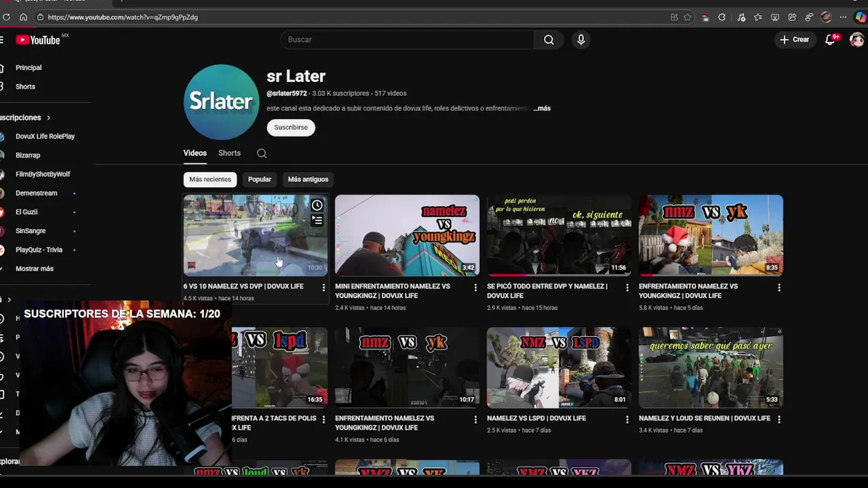The height and width of the screenshot is (488, 868).
Task: Open the apps icon in address bar
Action: click(674, 17)
